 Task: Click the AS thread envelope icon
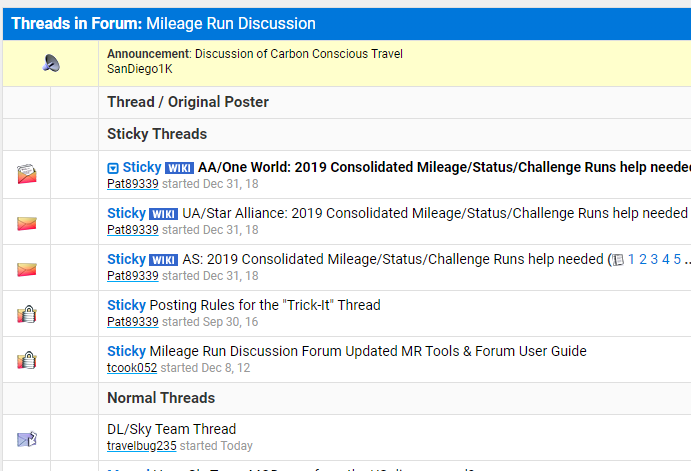click(27, 269)
